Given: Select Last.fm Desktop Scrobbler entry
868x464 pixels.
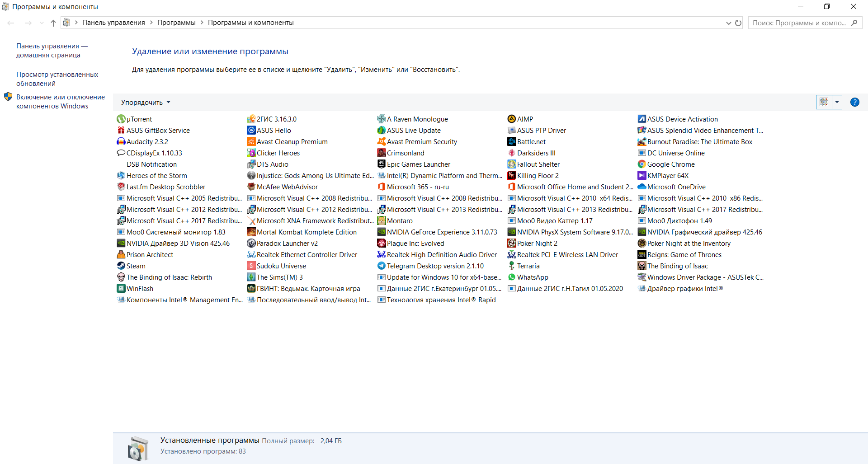Looking at the screenshot, I should pos(161,187).
